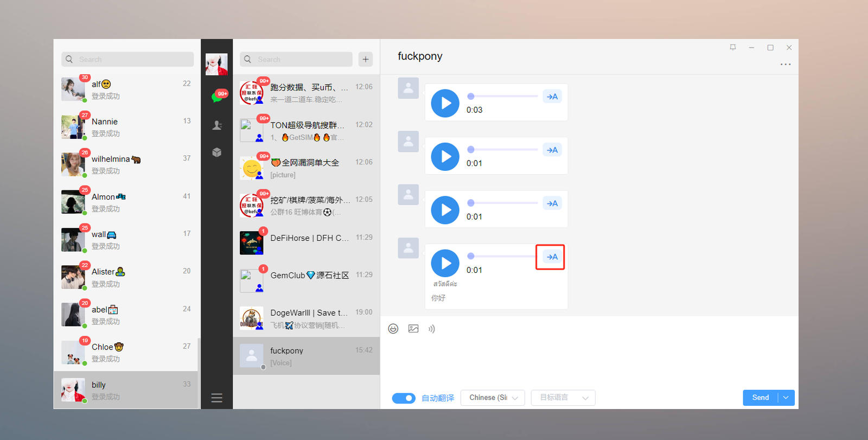Image resolution: width=868 pixels, height=440 pixels.
Task: Pin the window with the pin icon
Action: (733, 48)
